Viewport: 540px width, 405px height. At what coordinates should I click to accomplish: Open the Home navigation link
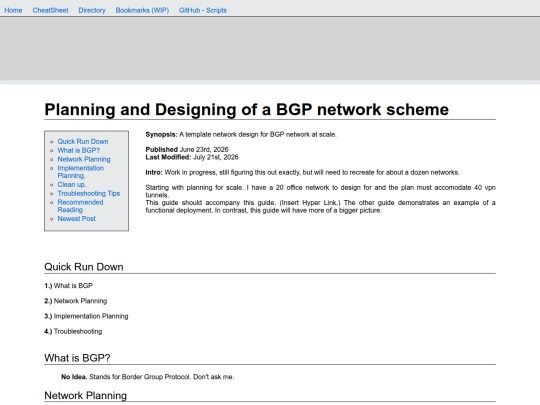click(x=13, y=10)
